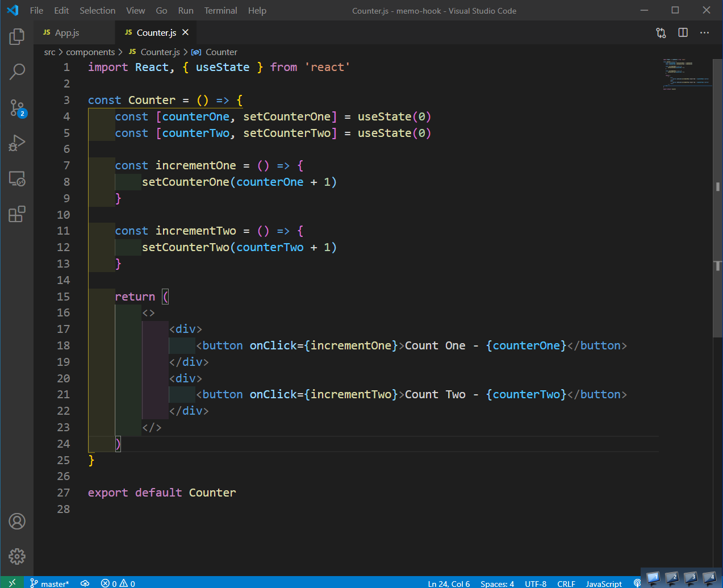Screen dimensions: 723x588
Task: Open the Run and Debug view
Action: click(x=17, y=143)
